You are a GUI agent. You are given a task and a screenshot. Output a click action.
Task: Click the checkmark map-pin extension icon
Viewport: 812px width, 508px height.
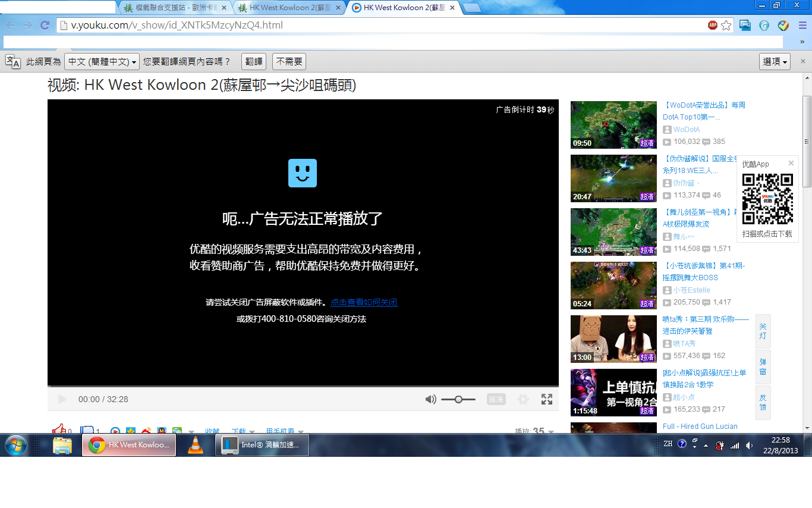pyautogui.click(x=783, y=25)
